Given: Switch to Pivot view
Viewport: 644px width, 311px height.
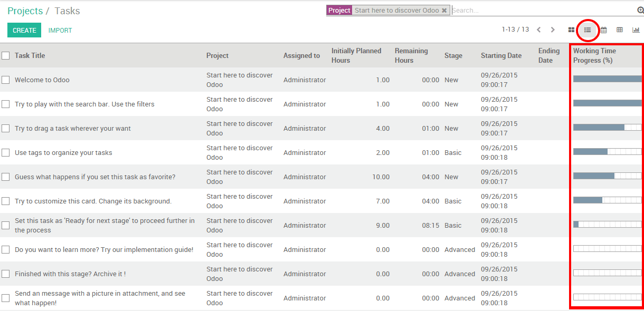Looking at the screenshot, I should click(x=619, y=30).
